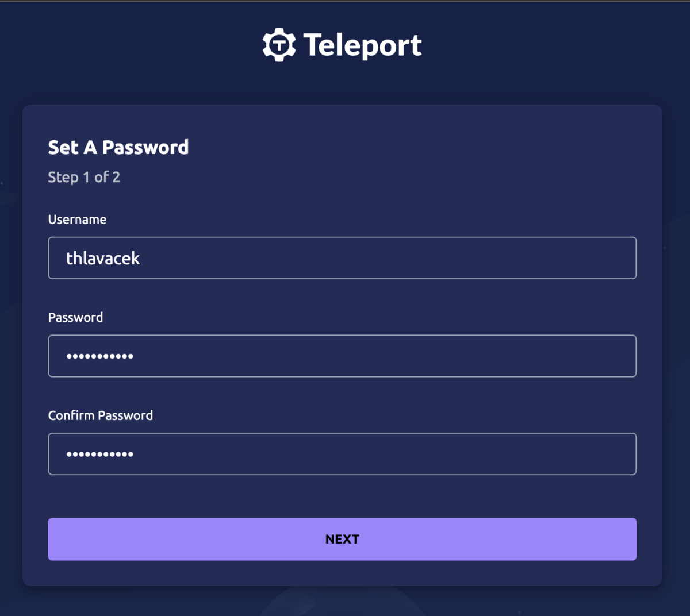
Task: Select the Confirm Password field
Action: point(342,454)
